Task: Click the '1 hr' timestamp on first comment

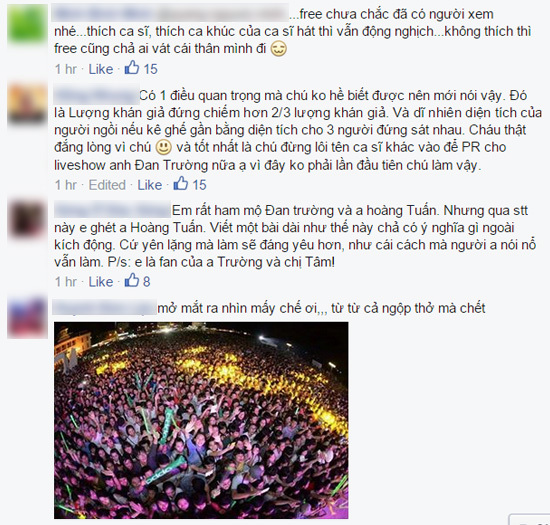Action: [x=66, y=69]
